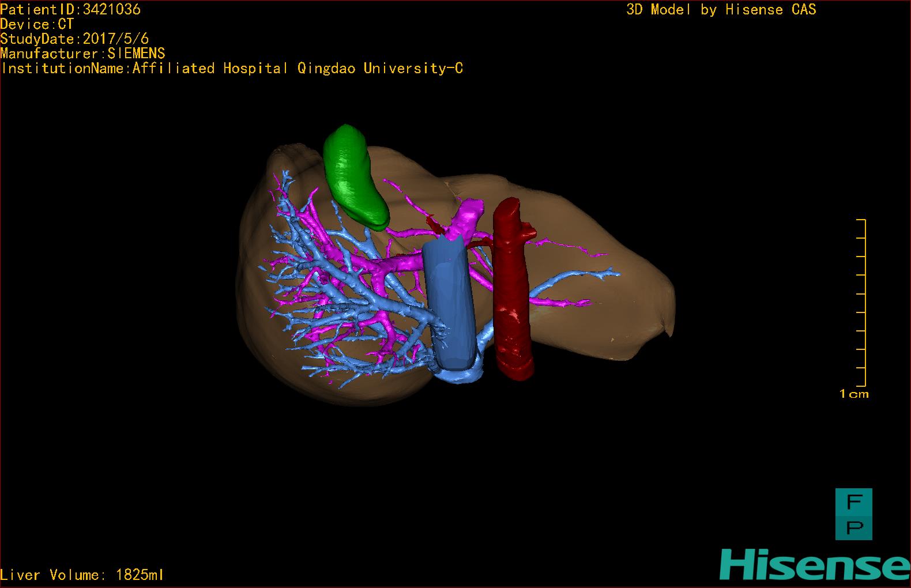Screen dimensions: 911x588
Task: Click the Manufacturer SIEMENS label
Action: [x=82, y=54]
